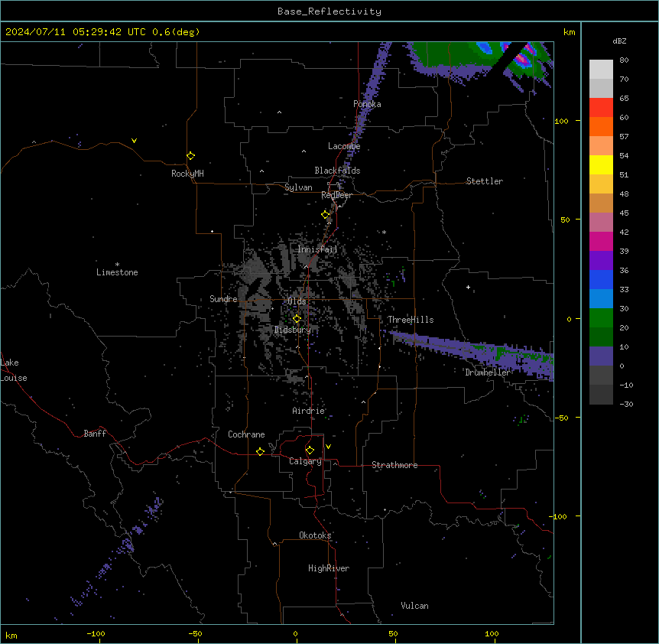Click the Innisfail label
The image size is (659, 644).
pos(317,249)
